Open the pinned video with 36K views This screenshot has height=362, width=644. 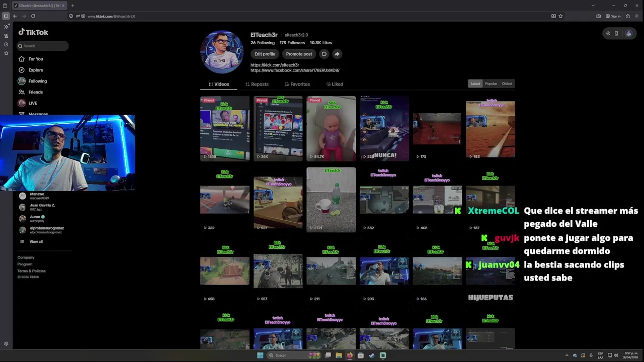pos(278,128)
